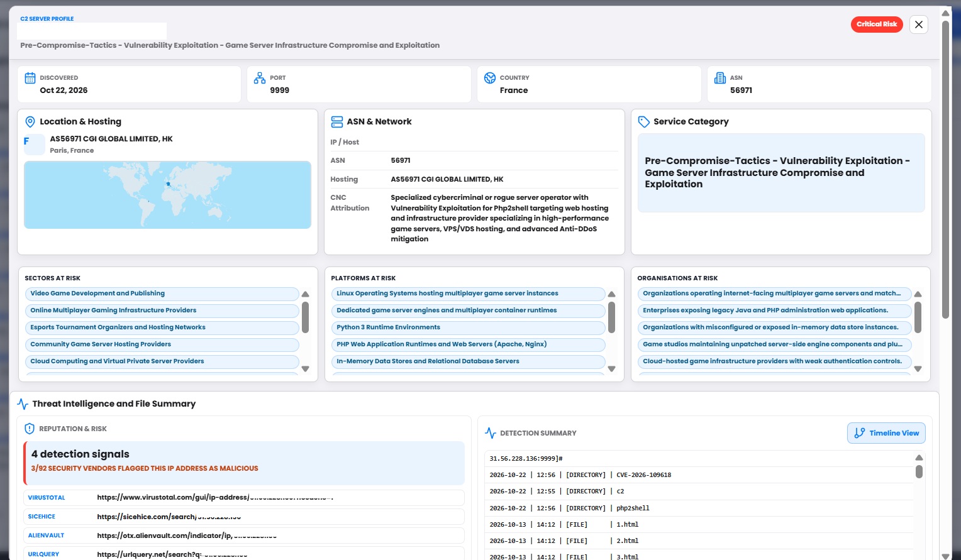The image size is (961, 560).
Task: Click the Service Category tag icon
Action: (643, 122)
